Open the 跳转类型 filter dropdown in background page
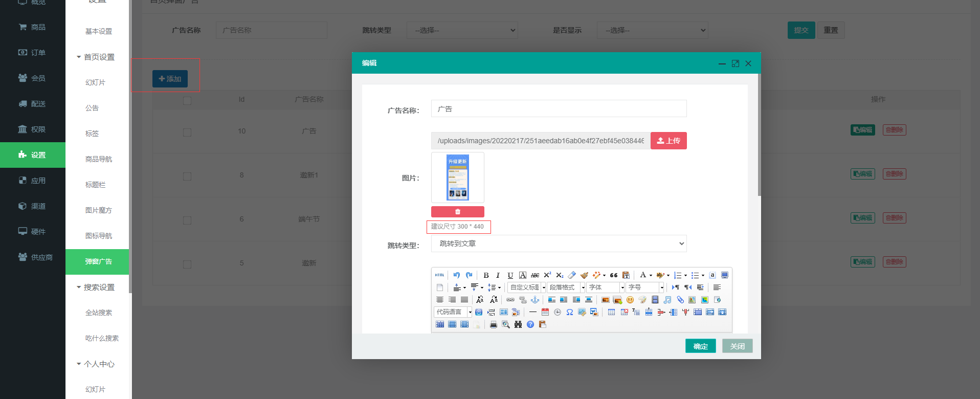The image size is (980, 399). pos(462,30)
